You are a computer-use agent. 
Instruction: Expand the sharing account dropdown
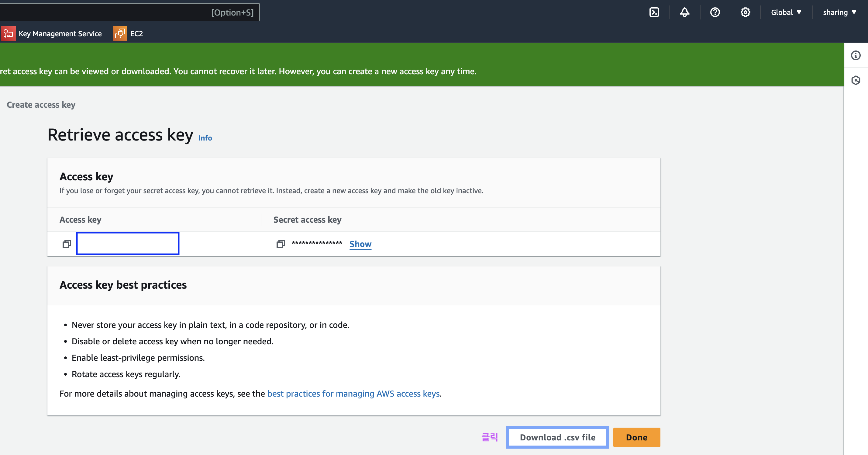pyautogui.click(x=839, y=12)
